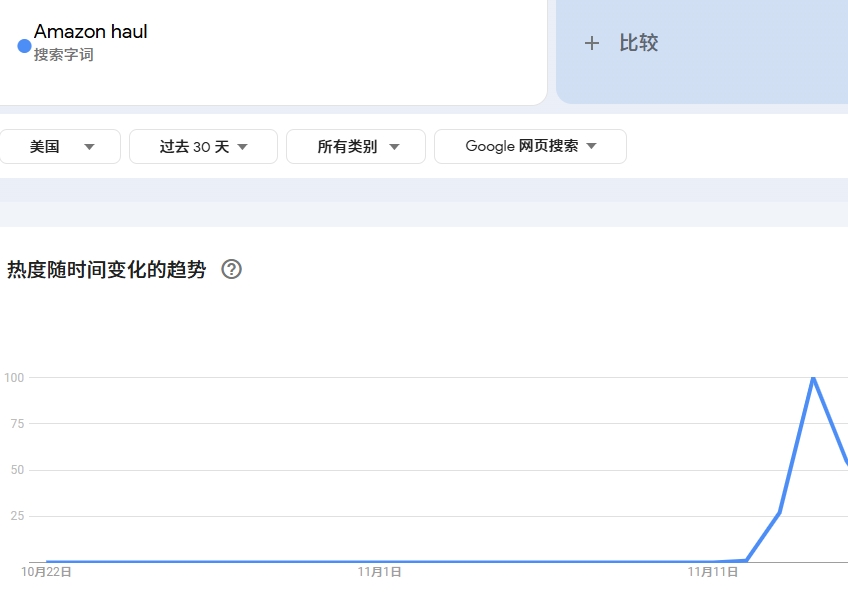Click the chart peak at value 100
Screen dimensions: 848x595
(813, 378)
